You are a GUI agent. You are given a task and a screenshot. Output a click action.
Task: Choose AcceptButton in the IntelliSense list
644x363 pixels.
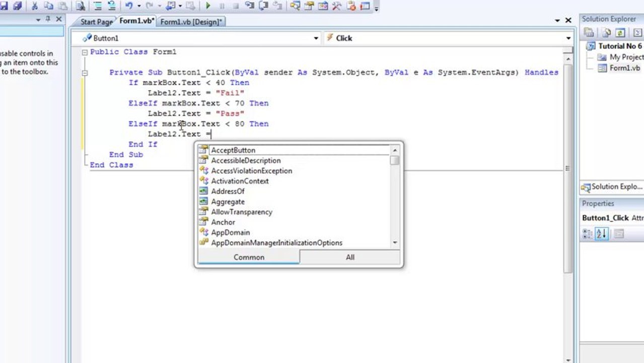click(294, 150)
